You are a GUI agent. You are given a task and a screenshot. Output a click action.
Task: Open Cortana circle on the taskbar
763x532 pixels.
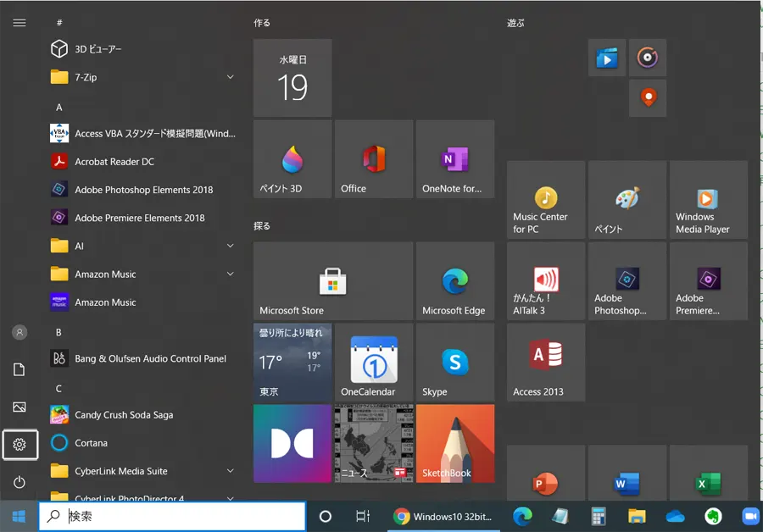[325, 517]
